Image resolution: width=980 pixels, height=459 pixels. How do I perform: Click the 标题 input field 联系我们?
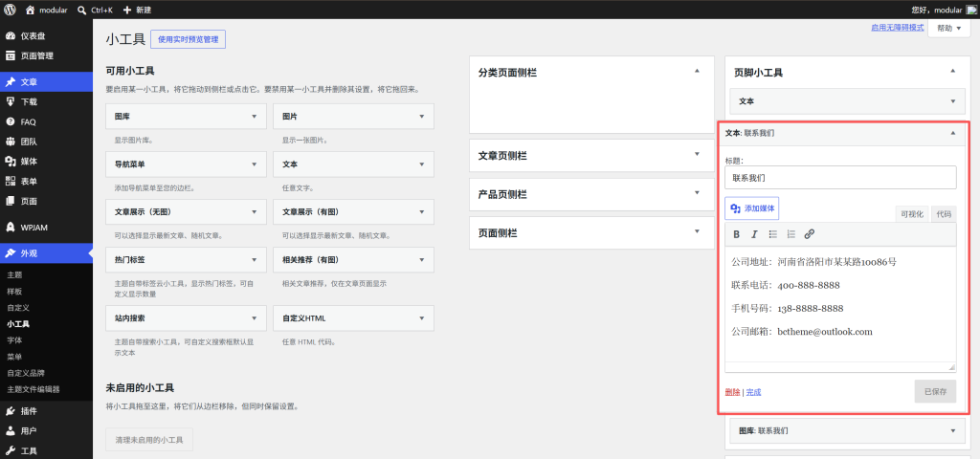click(840, 177)
